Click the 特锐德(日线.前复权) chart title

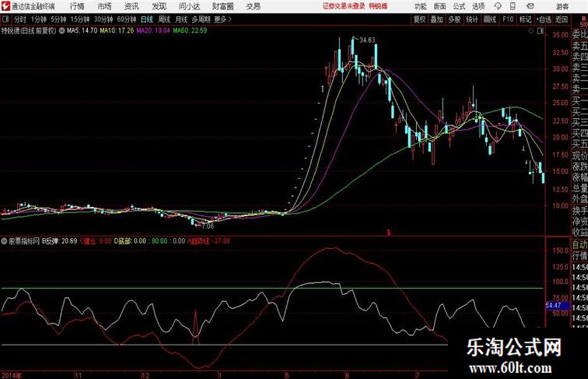pyautogui.click(x=29, y=30)
